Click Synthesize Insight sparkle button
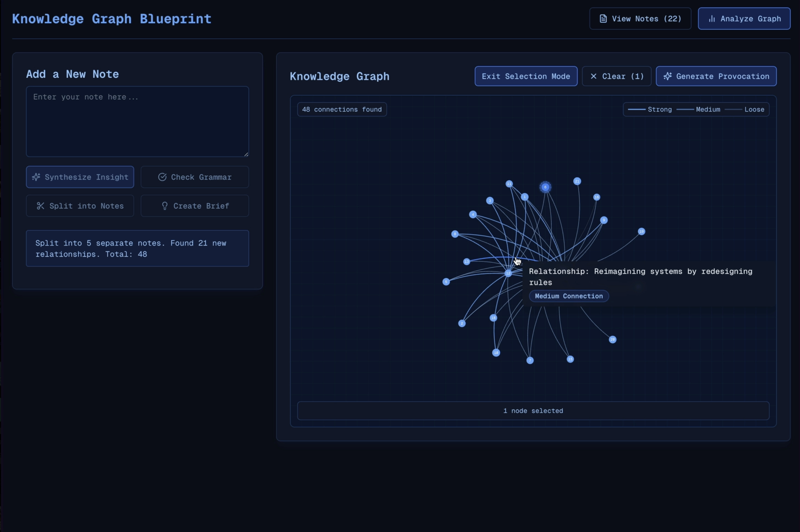 click(x=80, y=177)
